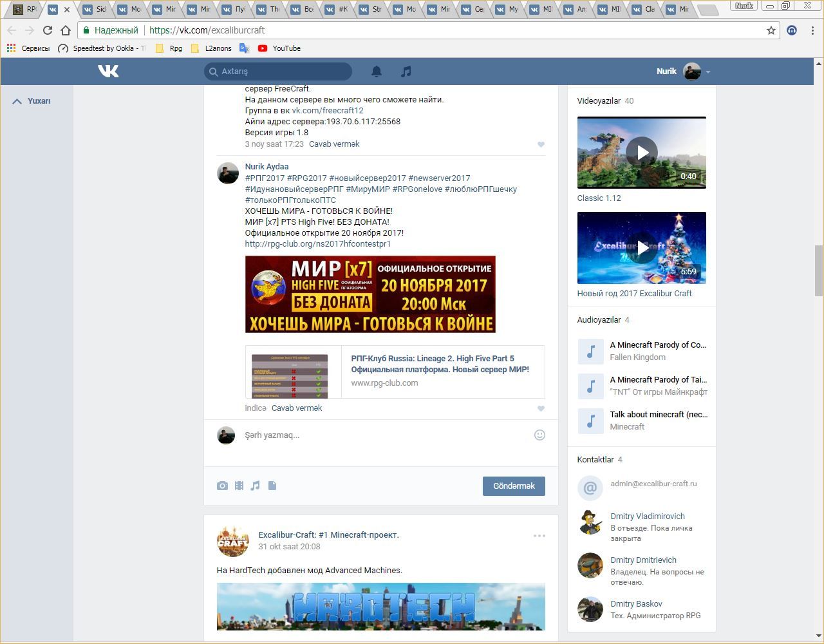Like the Nurik Aydaa comment heart
824x644 pixels.
click(x=541, y=408)
